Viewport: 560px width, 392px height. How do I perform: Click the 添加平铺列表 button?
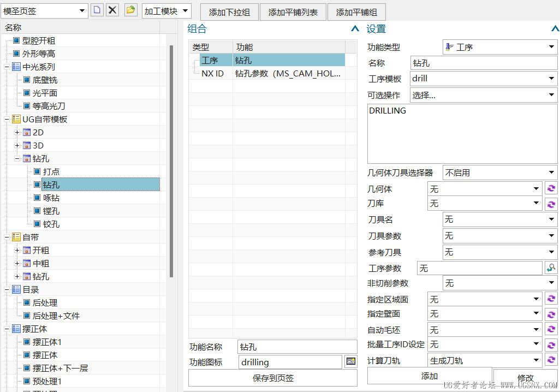coord(293,11)
